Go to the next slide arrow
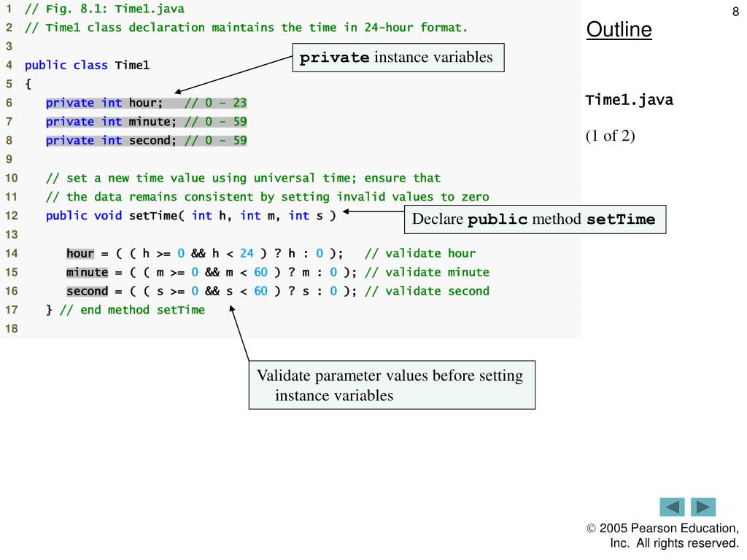747x560 pixels. [703, 507]
